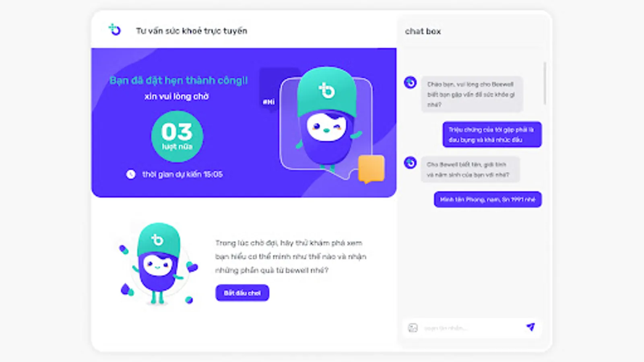
Task: Attach an image using the picture icon
Action: [x=413, y=328]
